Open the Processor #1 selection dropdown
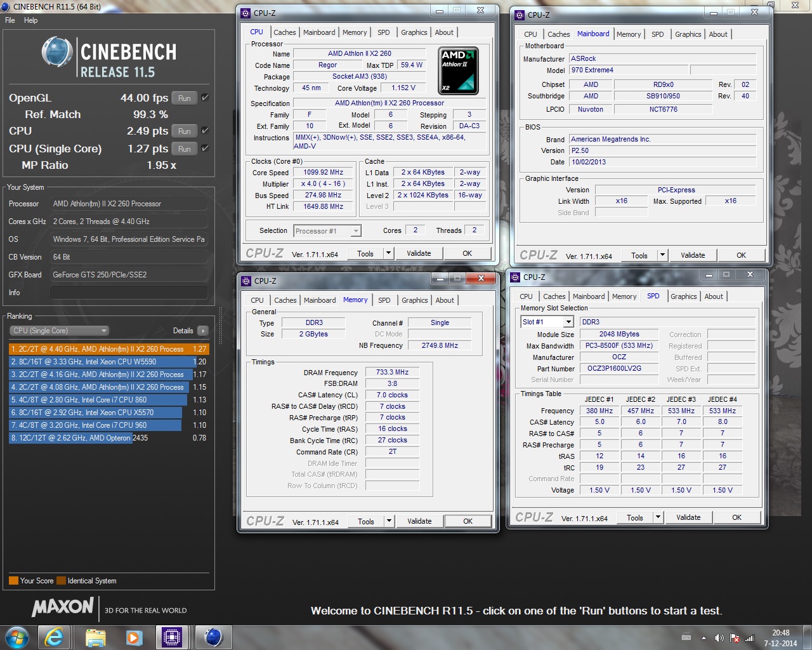 pos(327,231)
